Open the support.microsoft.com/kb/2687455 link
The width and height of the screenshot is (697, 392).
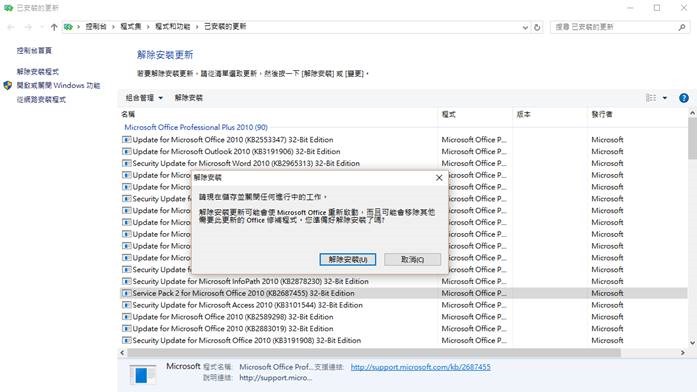(x=421, y=367)
